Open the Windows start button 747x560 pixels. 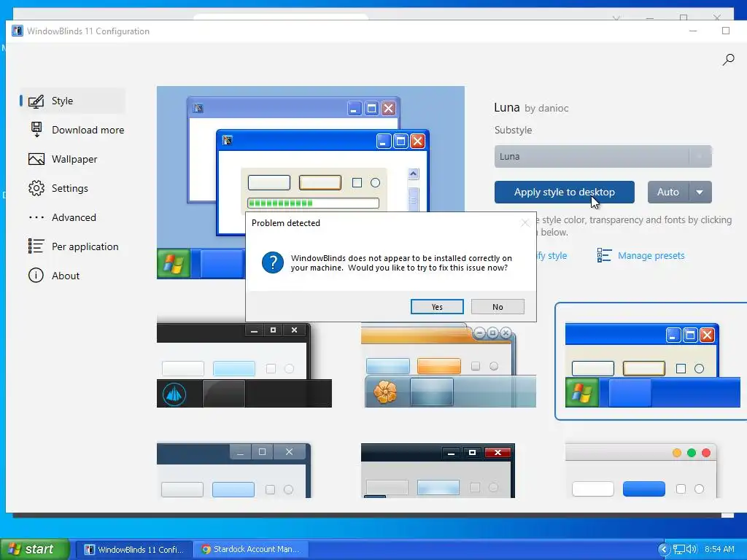coord(35,549)
